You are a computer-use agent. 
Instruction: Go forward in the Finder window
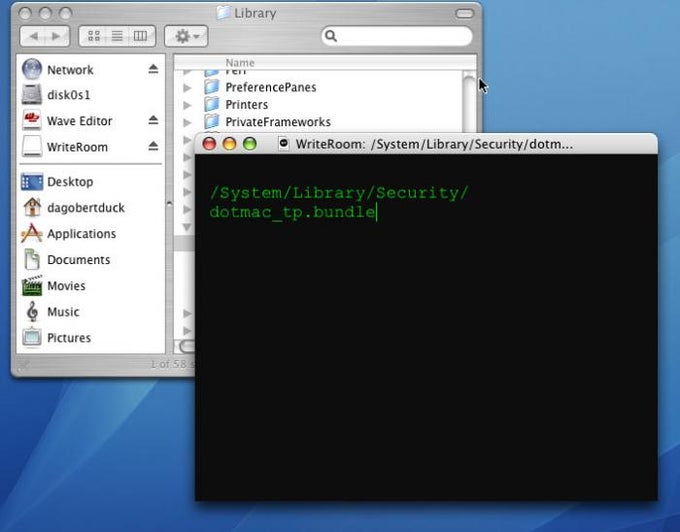pyautogui.click(x=57, y=36)
